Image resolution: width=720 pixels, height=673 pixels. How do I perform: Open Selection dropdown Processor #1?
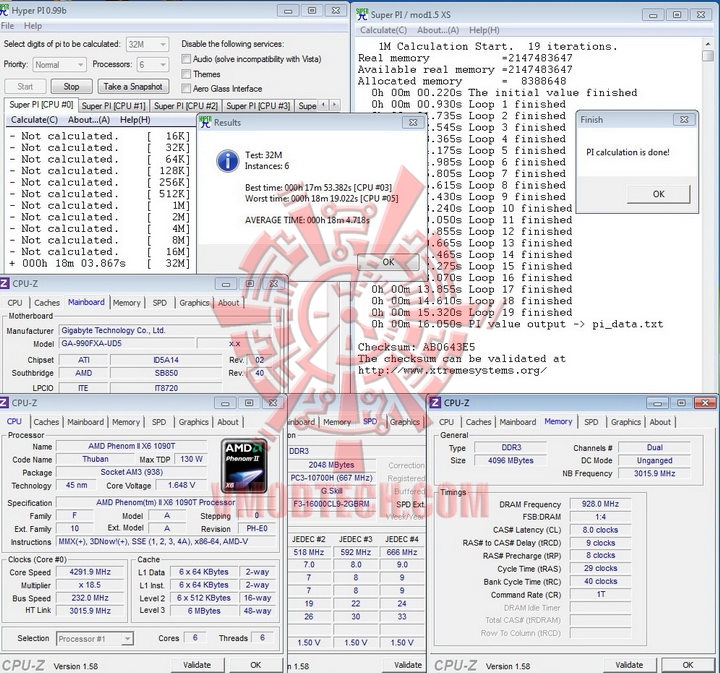pos(95,639)
